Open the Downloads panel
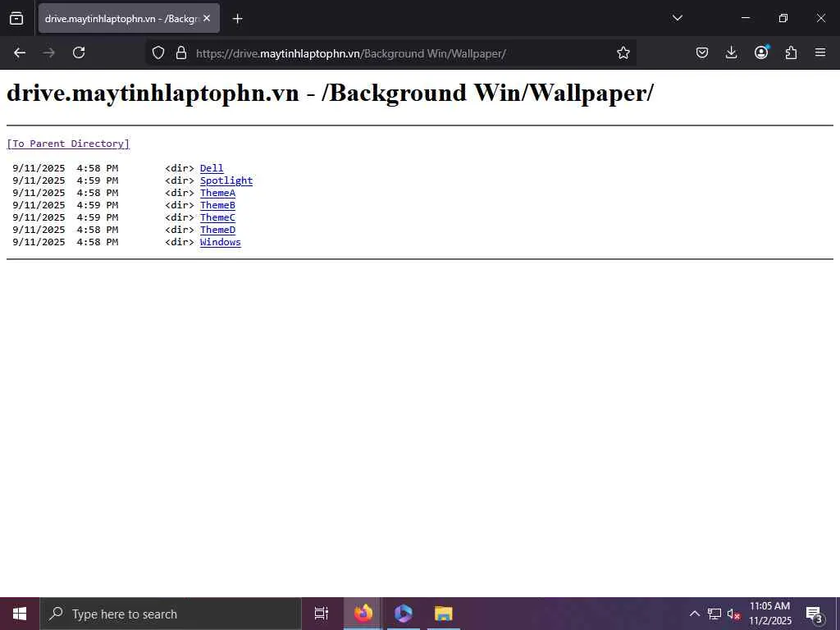Screen dimensions: 840x630 pyautogui.click(x=731, y=52)
